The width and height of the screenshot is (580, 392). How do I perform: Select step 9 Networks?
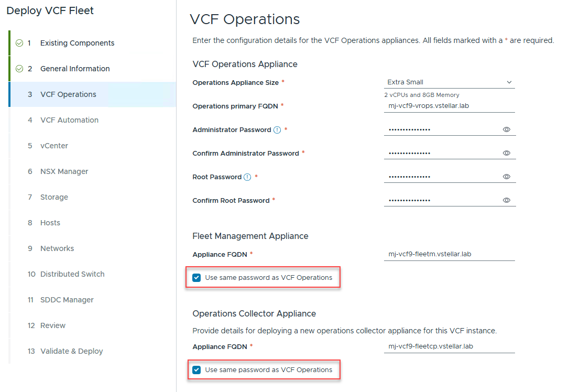coord(57,248)
